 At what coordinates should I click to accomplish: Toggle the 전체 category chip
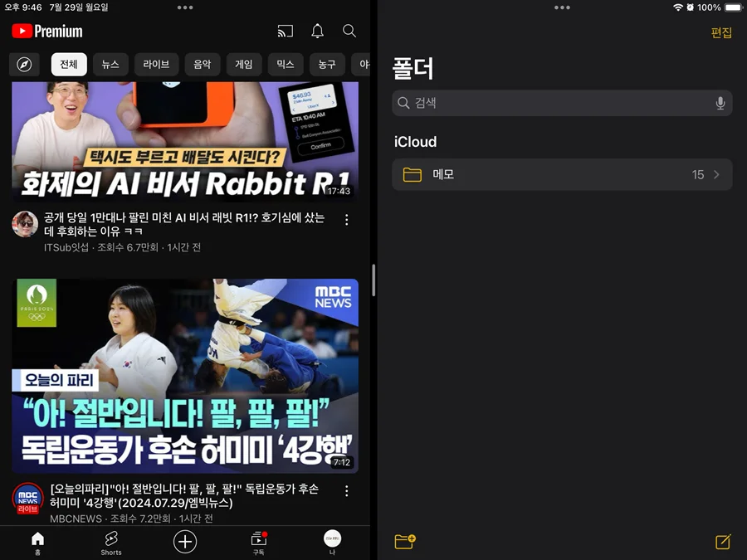pos(68,64)
